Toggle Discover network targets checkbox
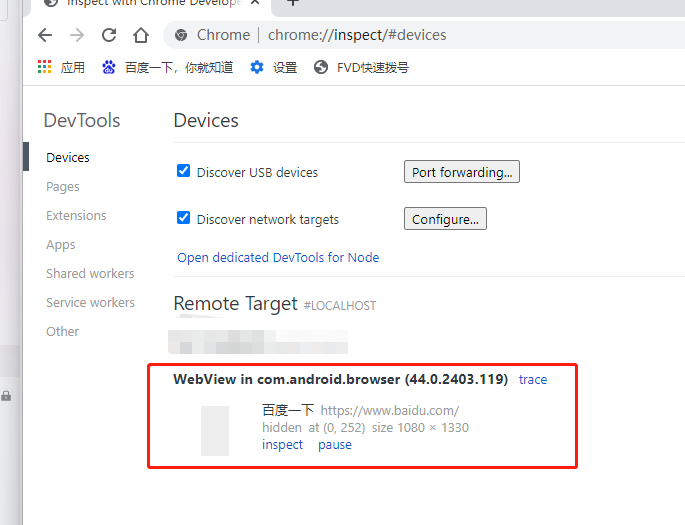The image size is (685, 525). [x=183, y=218]
